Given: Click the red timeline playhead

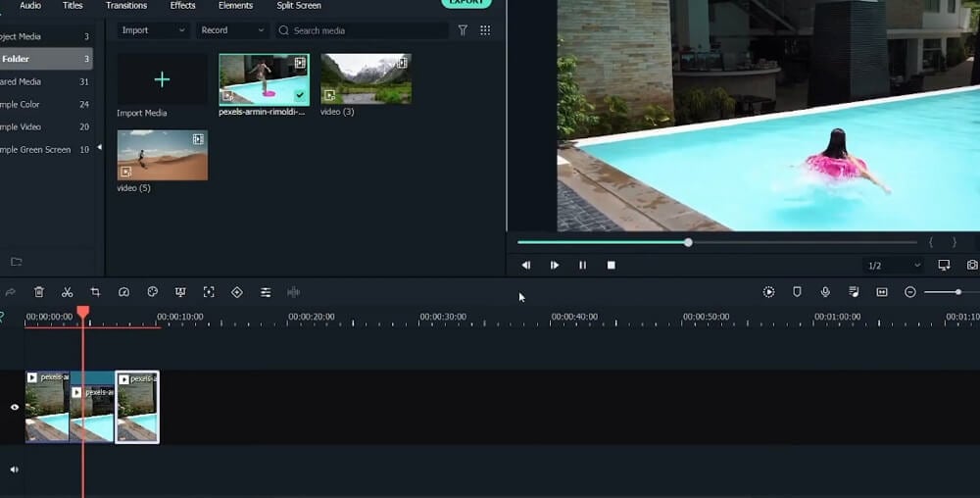Looking at the screenshot, I should click(x=83, y=311).
